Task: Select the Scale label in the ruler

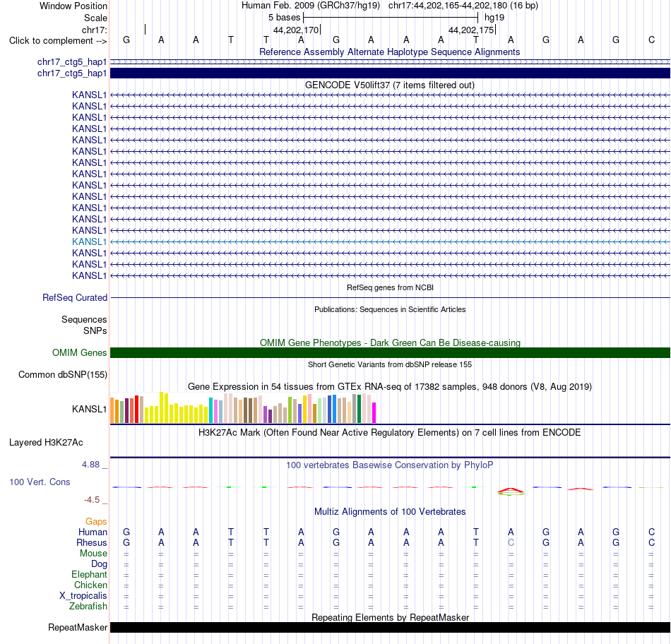Action: 95,18
